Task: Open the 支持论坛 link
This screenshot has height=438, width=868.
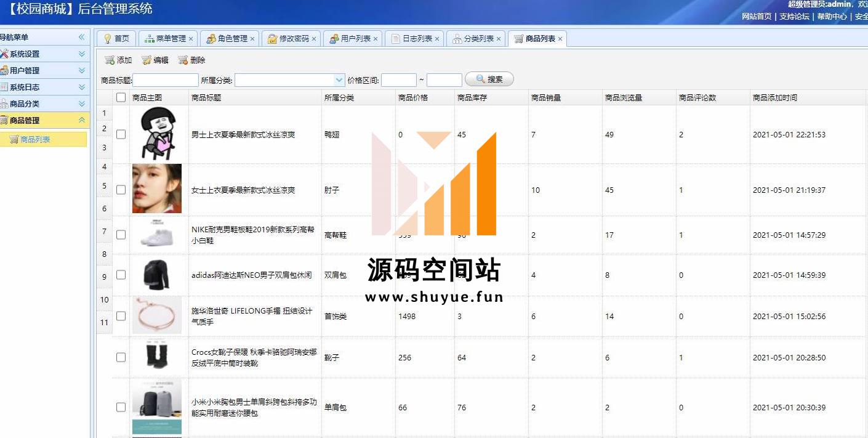Action: coord(794,17)
